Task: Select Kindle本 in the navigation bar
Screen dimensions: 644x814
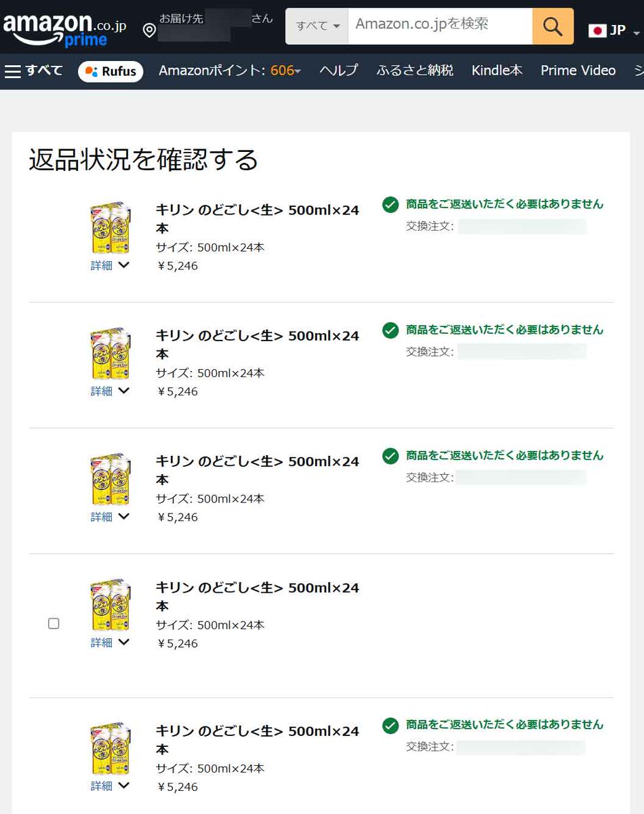Action: pyautogui.click(x=497, y=70)
